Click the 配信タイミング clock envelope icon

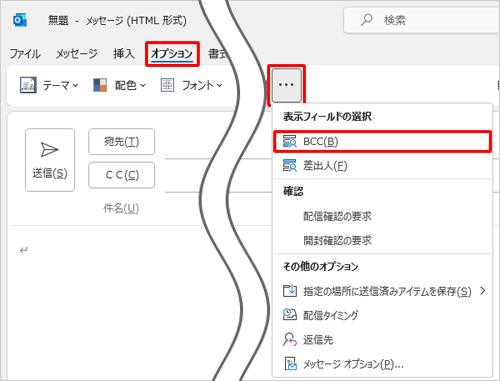tap(290, 315)
